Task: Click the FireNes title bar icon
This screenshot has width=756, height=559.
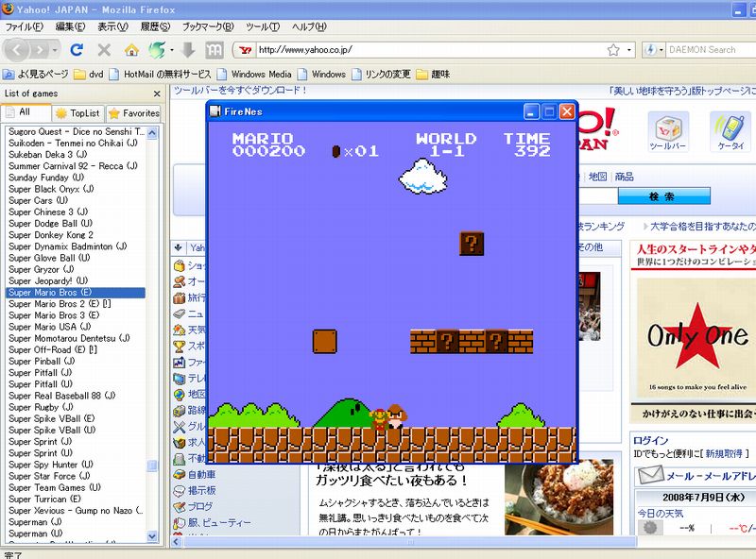Action: (x=215, y=111)
